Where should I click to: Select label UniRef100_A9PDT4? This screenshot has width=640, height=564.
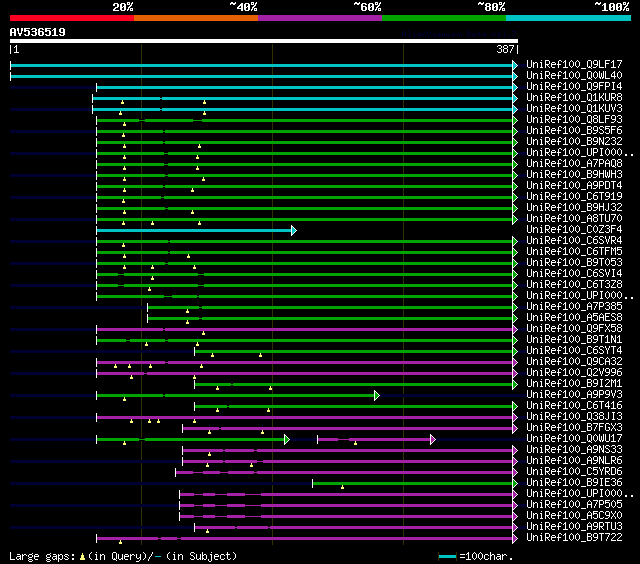pyautogui.click(x=574, y=186)
